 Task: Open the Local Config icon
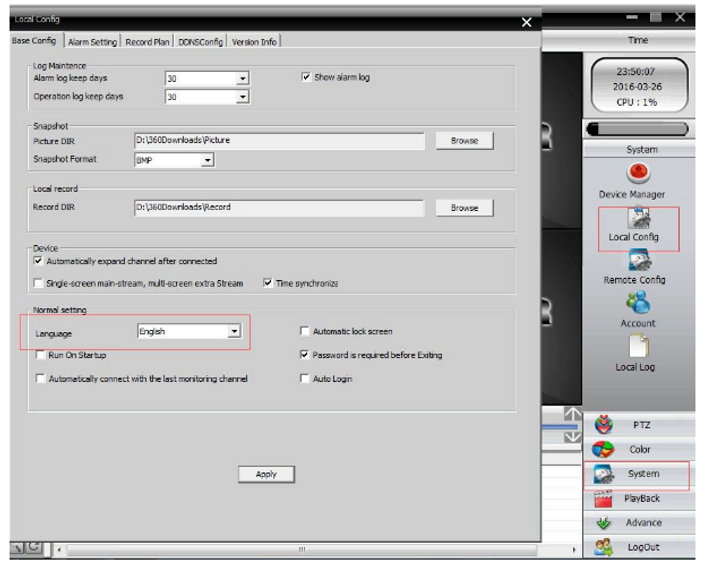[639, 218]
